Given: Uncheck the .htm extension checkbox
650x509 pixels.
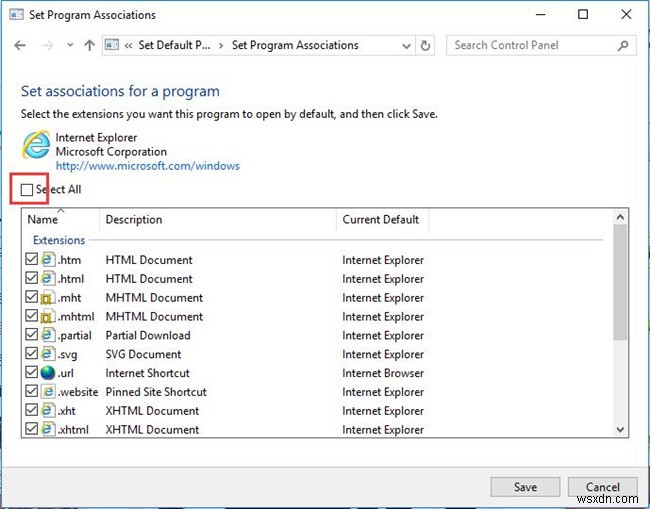Looking at the screenshot, I should click(x=32, y=259).
